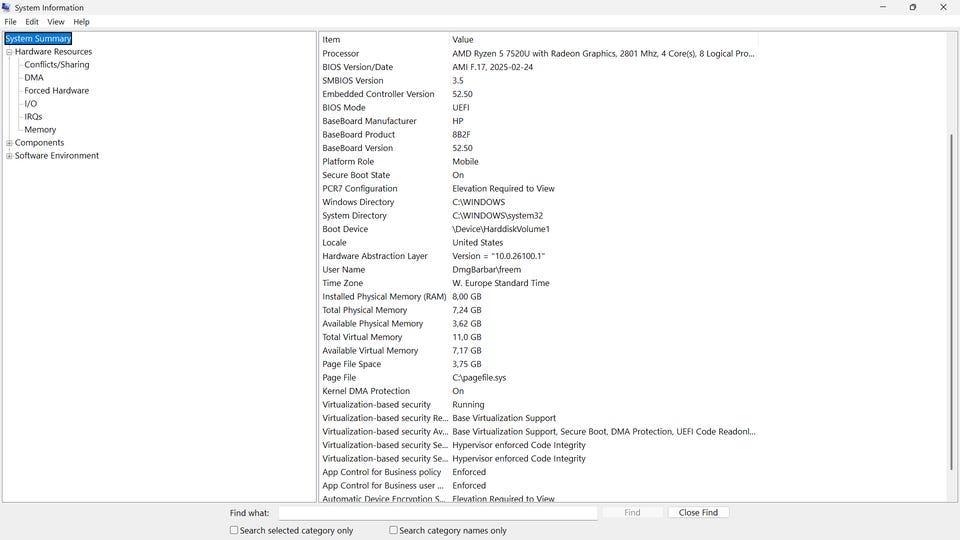Click the Close Find button
This screenshot has width=960, height=540.
click(x=698, y=512)
